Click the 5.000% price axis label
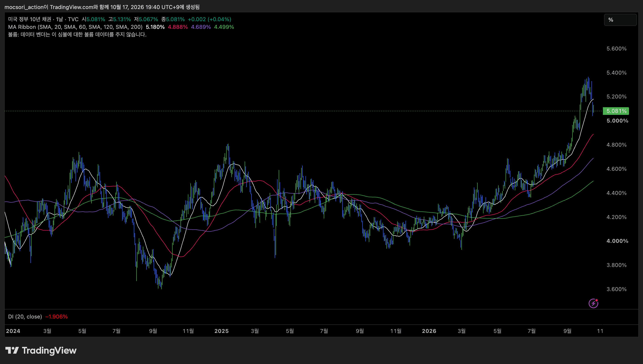Image resolution: width=643 pixels, height=364 pixels. click(617, 121)
